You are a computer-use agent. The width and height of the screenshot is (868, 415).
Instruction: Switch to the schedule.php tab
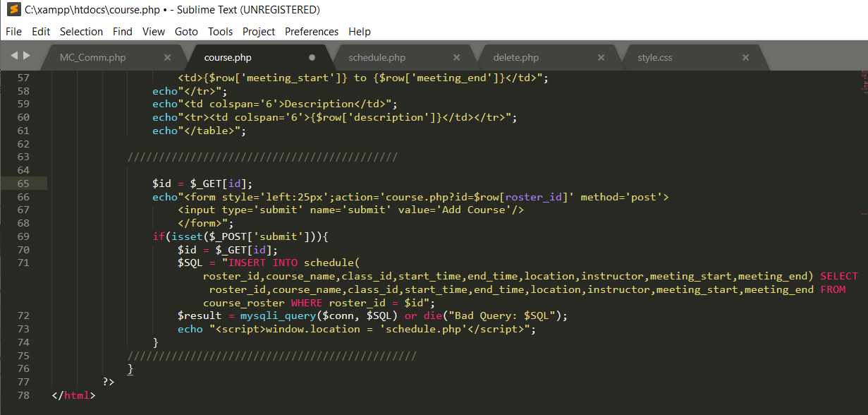pos(377,58)
